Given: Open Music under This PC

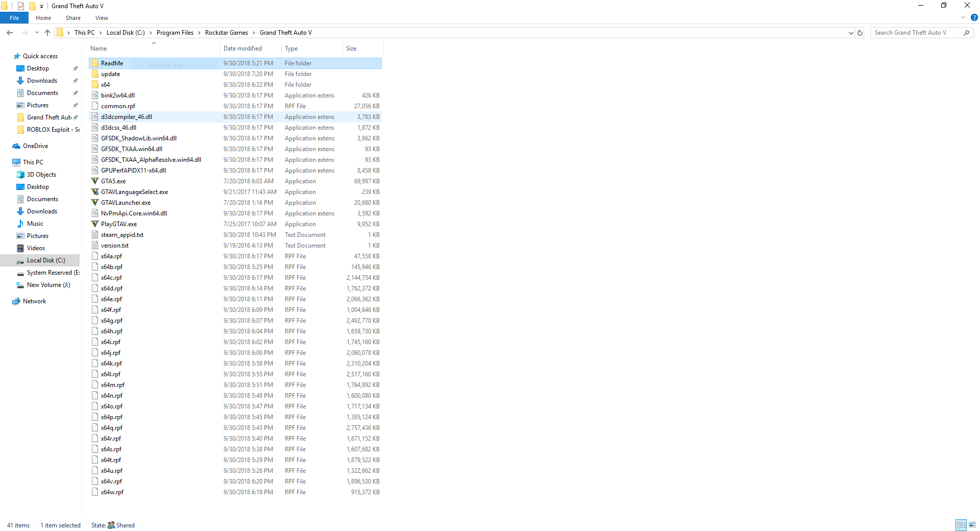Looking at the screenshot, I should (35, 224).
